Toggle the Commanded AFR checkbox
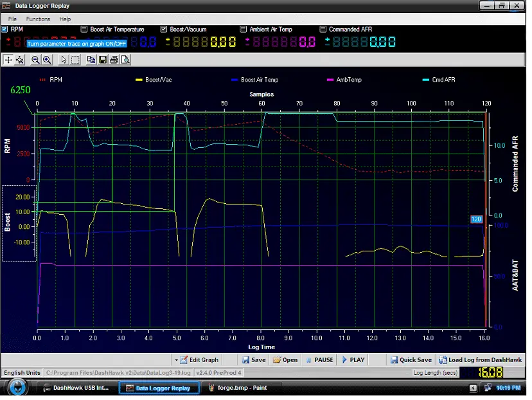Viewport: 532px width, 400px height. pyautogui.click(x=323, y=30)
